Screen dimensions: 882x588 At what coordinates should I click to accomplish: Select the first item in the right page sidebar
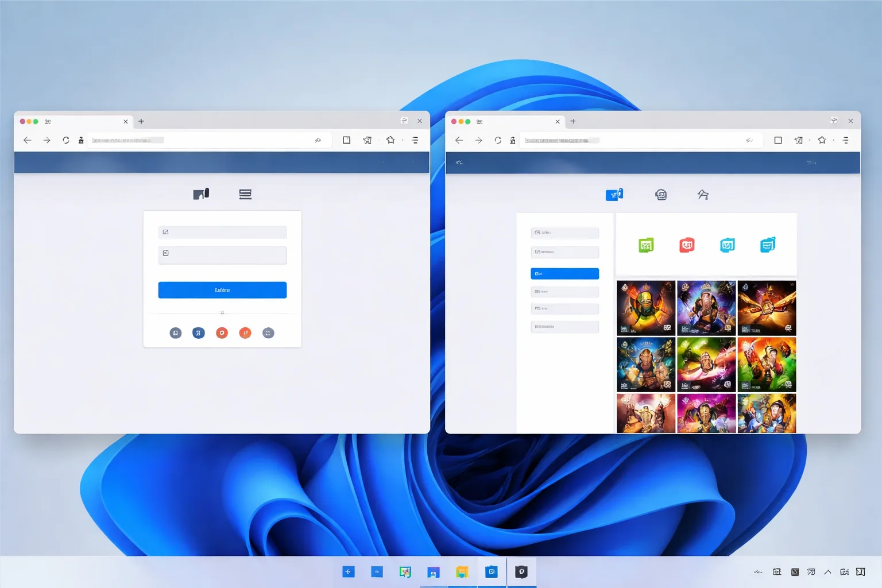[565, 233]
